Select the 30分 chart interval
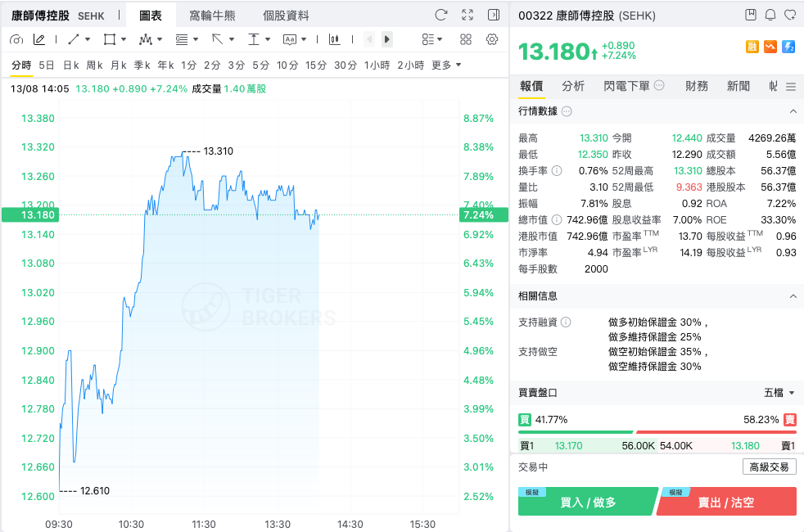The width and height of the screenshot is (804, 532). coord(346,65)
